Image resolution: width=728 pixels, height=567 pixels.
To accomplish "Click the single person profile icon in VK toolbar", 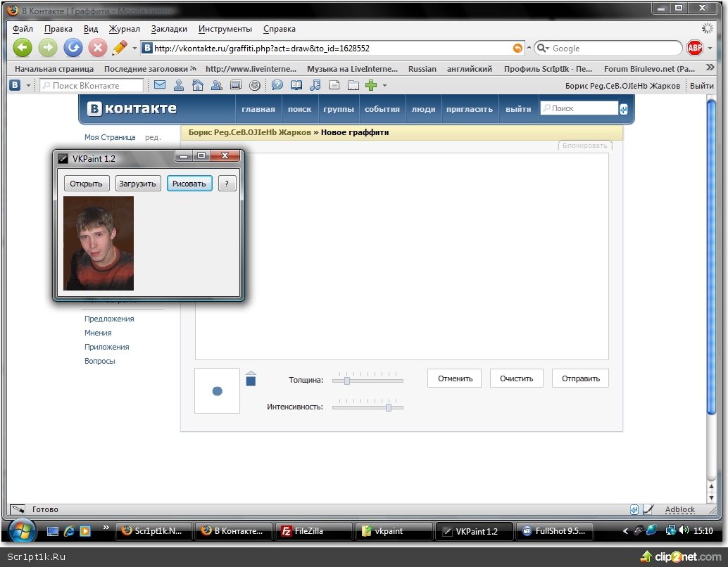I will (x=179, y=85).
